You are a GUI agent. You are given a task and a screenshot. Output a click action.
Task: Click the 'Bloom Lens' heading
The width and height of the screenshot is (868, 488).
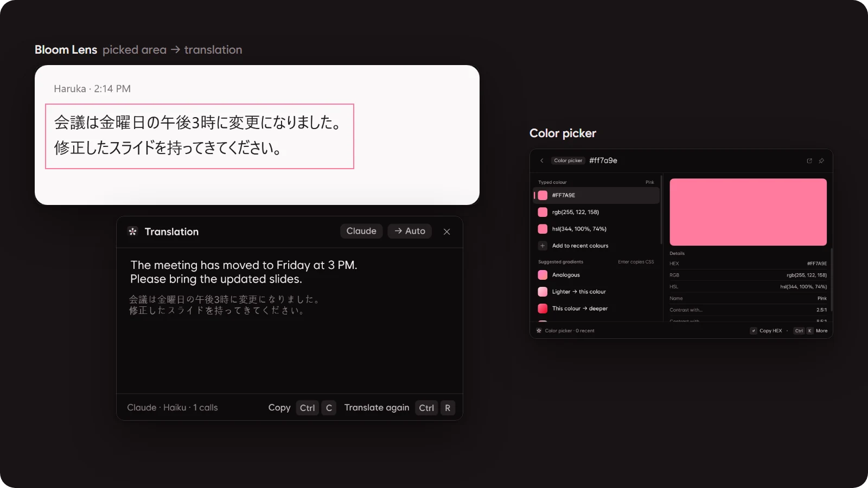coord(66,50)
